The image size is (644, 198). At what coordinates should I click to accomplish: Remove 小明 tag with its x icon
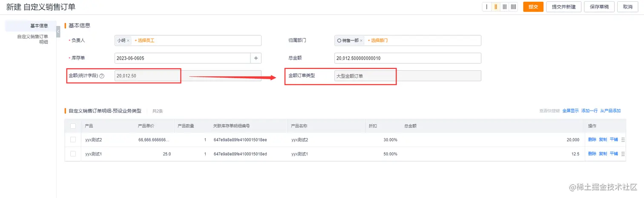(x=128, y=40)
